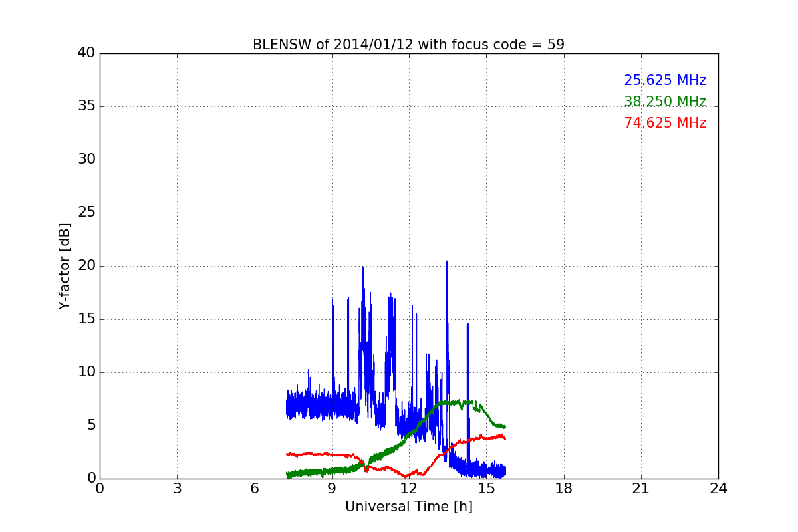Select the green 38.250 MHz legend label
Image resolution: width=798 pixels, height=532 pixels.
pos(665,102)
